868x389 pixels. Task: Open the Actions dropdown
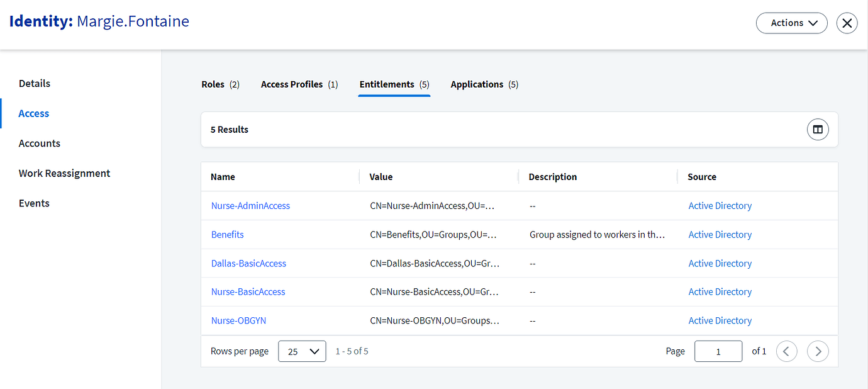point(791,23)
